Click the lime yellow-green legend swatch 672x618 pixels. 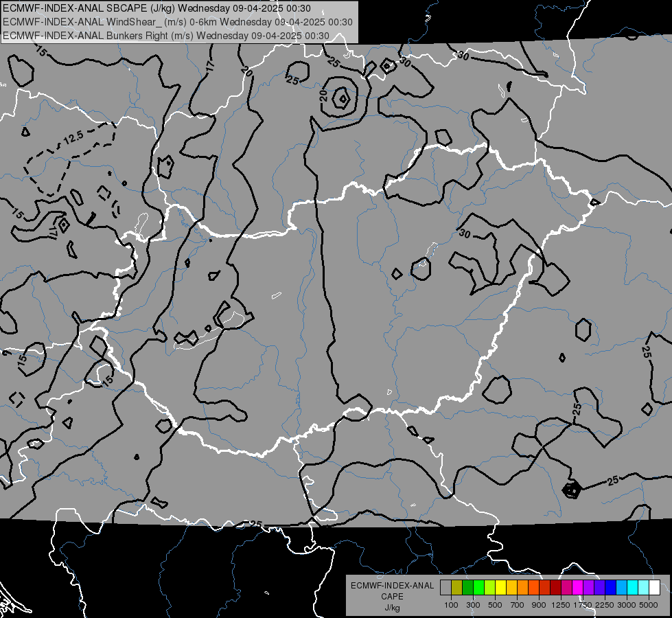tap(490, 587)
